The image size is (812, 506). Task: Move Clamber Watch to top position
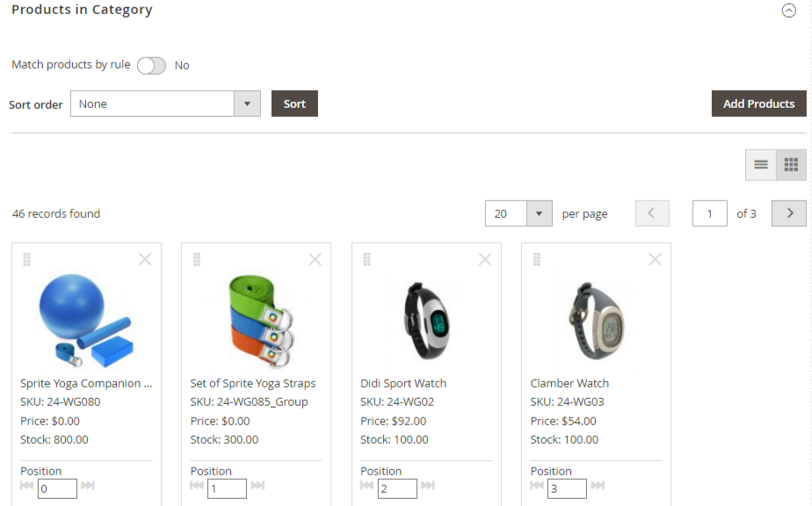click(536, 485)
